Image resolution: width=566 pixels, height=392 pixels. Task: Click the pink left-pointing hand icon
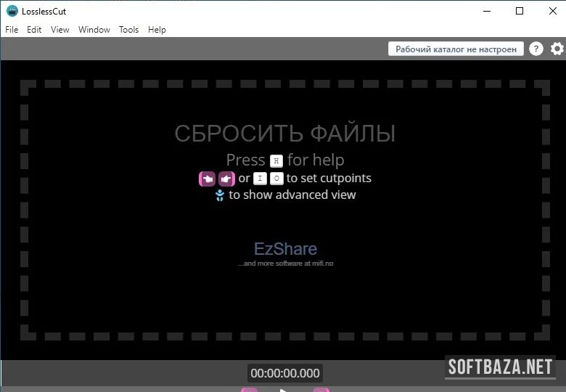click(x=208, y=179)
